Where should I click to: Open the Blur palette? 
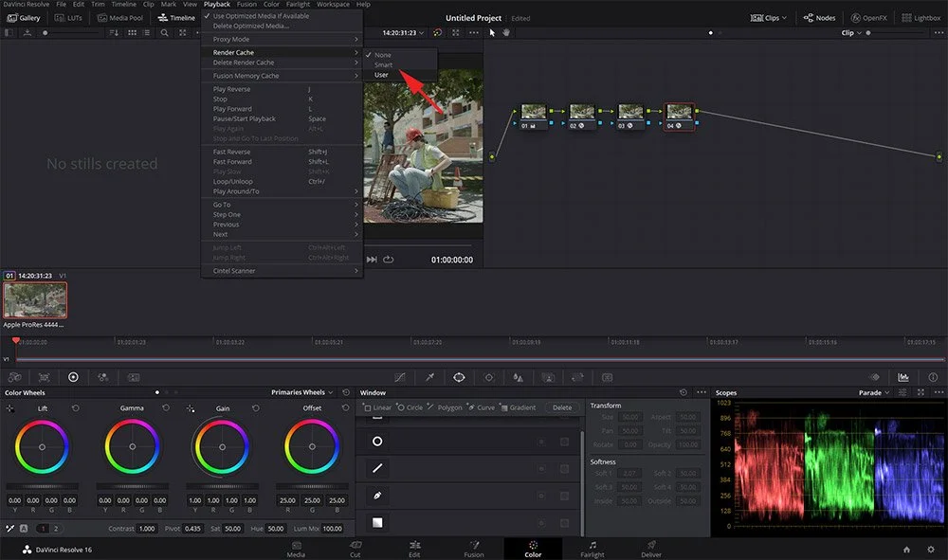(x=518, y=377)
